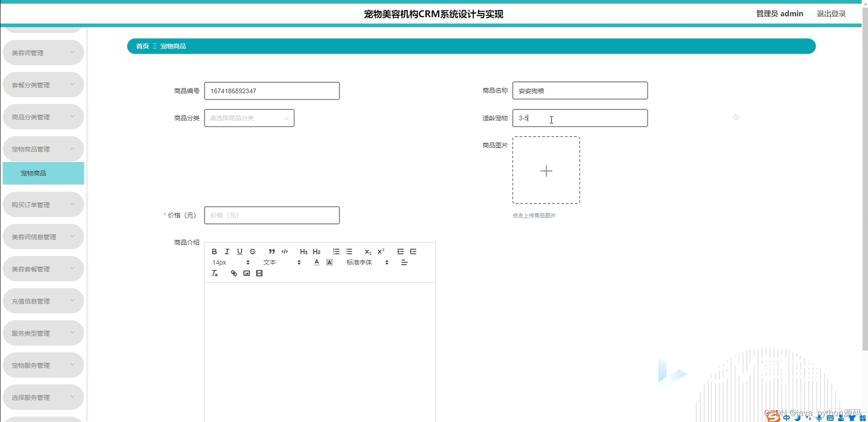Image resolution: width=868 pixels, height=422 pixels.
Task: Apply Heading 1 style
Action: [x=304, y=251]
